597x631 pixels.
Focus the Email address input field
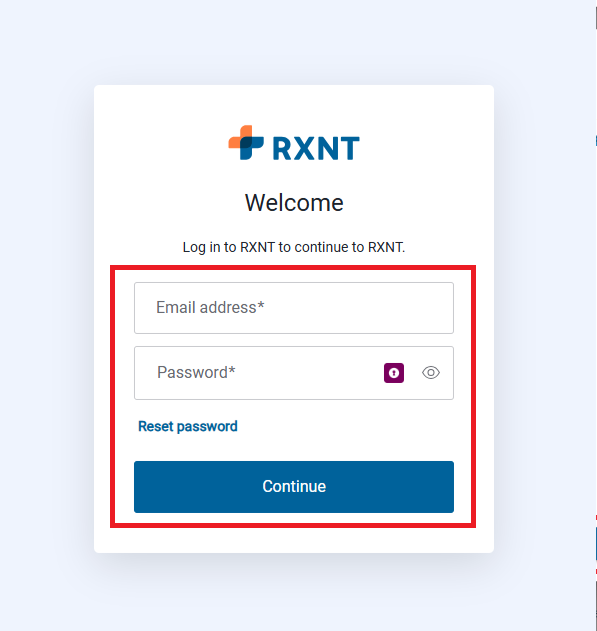coord(294,308)
